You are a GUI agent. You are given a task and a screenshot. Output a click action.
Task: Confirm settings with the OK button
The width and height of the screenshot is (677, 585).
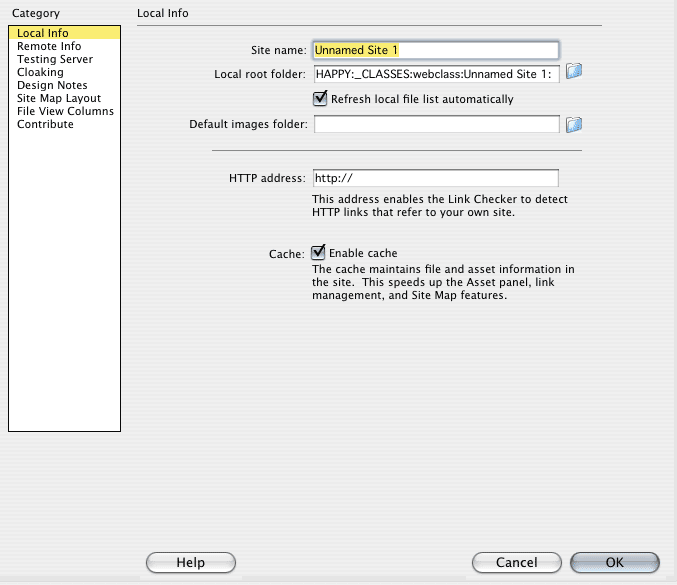tap(614, 563)
